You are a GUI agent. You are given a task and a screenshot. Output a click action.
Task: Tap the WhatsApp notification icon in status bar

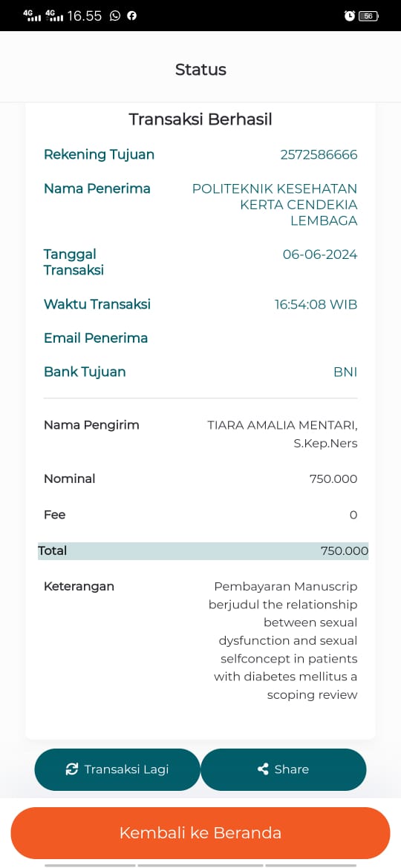coord(114,16)
